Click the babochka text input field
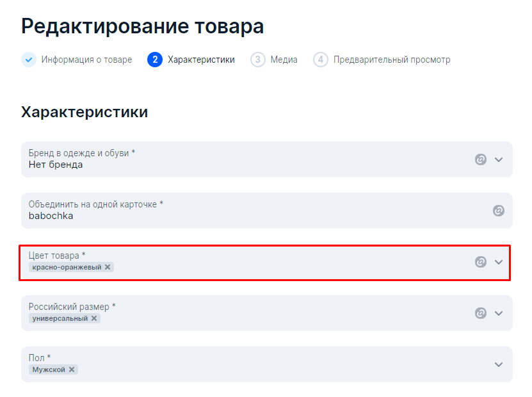This screenshot has width=532, height=397. pos(267,211)
